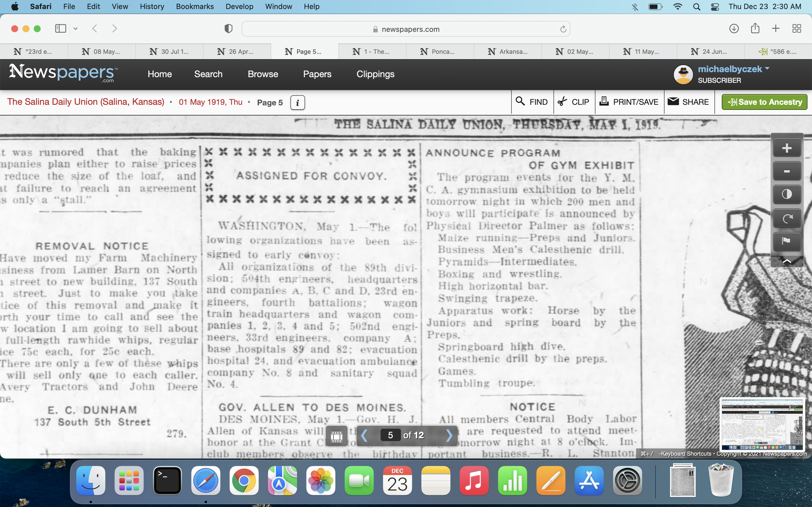Expand the michaelbyczek account dropdown

coord(767,69)
